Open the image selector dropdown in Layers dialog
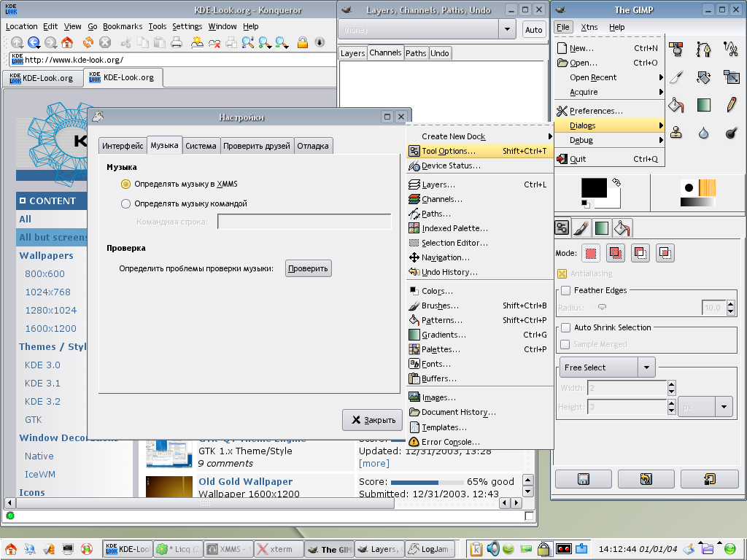The image size is (747, 560). tap(427, 29)
